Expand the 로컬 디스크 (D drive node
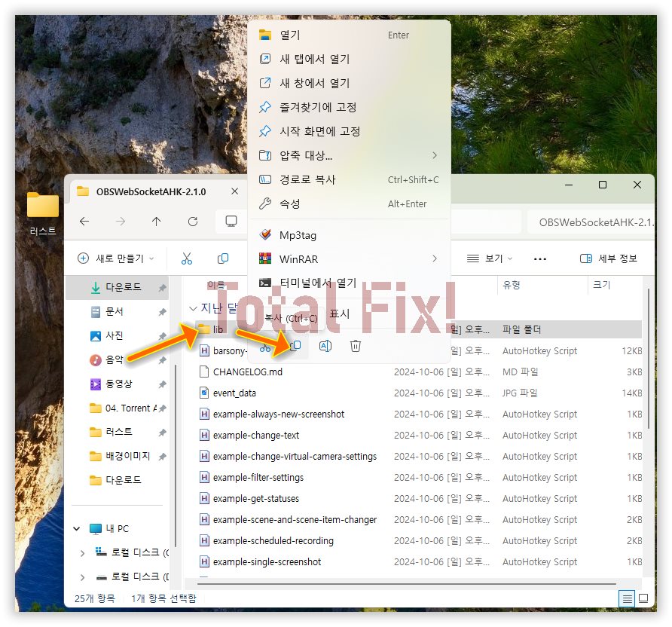This screenshot has height=627, width=672. 82,577
